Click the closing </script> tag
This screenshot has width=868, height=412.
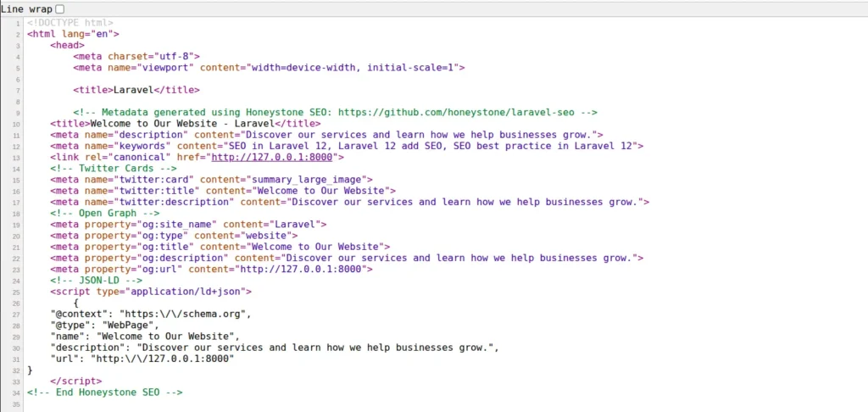(75, 381)
